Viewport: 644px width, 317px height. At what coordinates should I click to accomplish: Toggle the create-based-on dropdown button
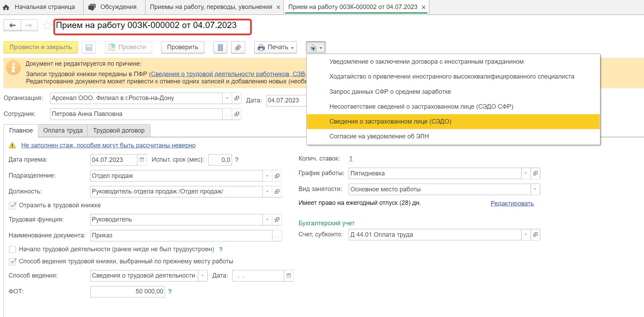point(316,47)
